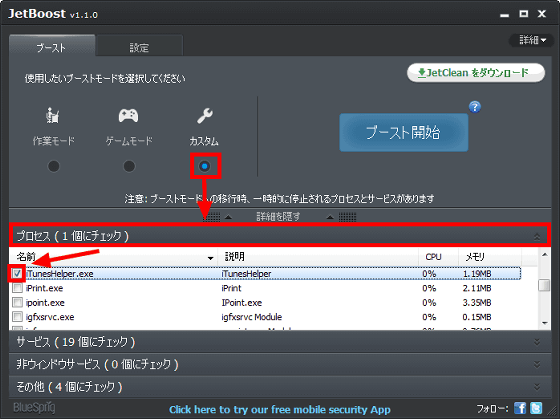Minimize the JetBoost window
560x419 pixels.
[x=504, y=14]
